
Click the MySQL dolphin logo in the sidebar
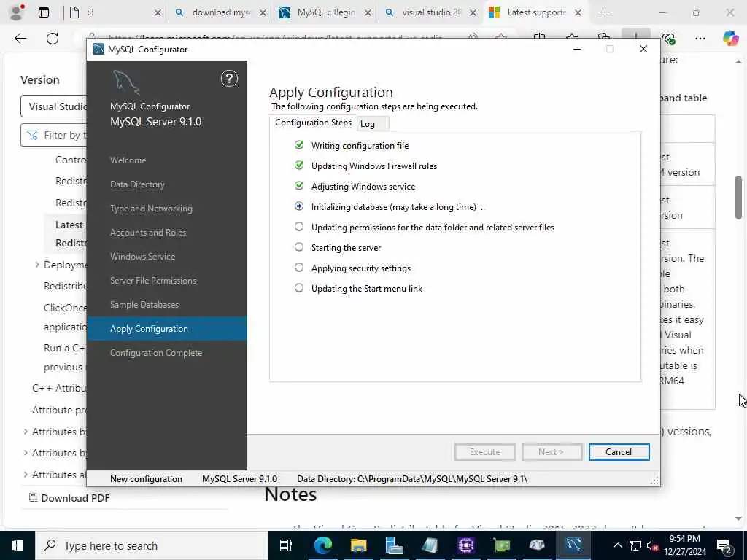pos(125,82)
